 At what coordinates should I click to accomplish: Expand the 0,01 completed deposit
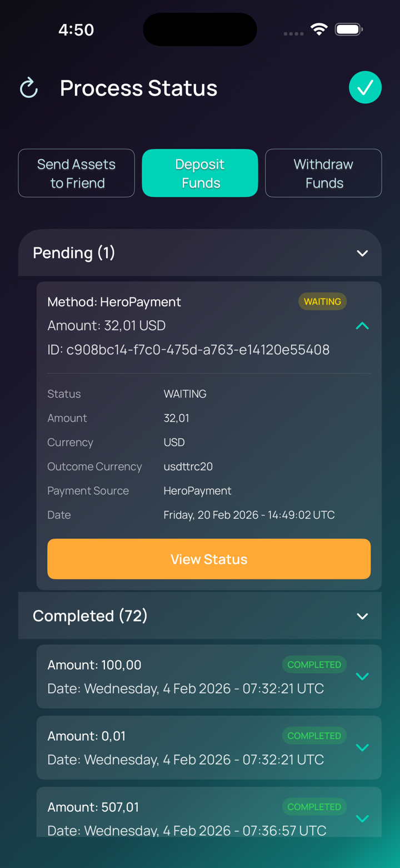click(362, 748)
